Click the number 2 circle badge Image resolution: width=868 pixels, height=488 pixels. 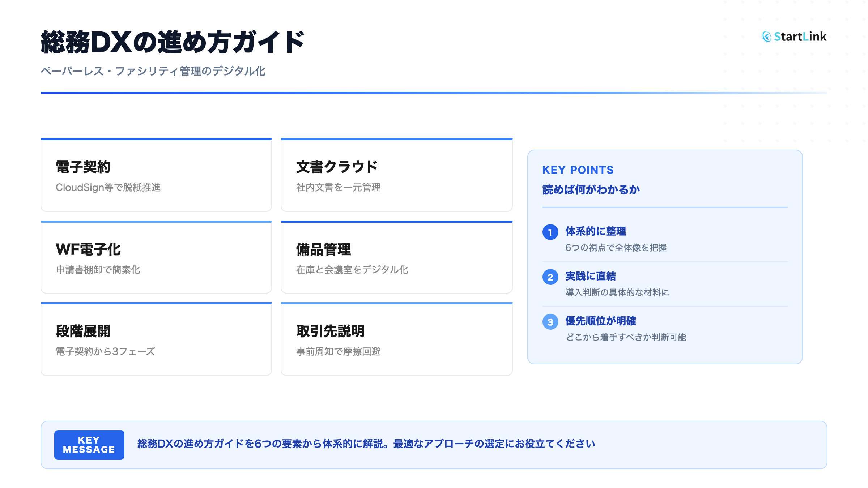tap(550, 277)
